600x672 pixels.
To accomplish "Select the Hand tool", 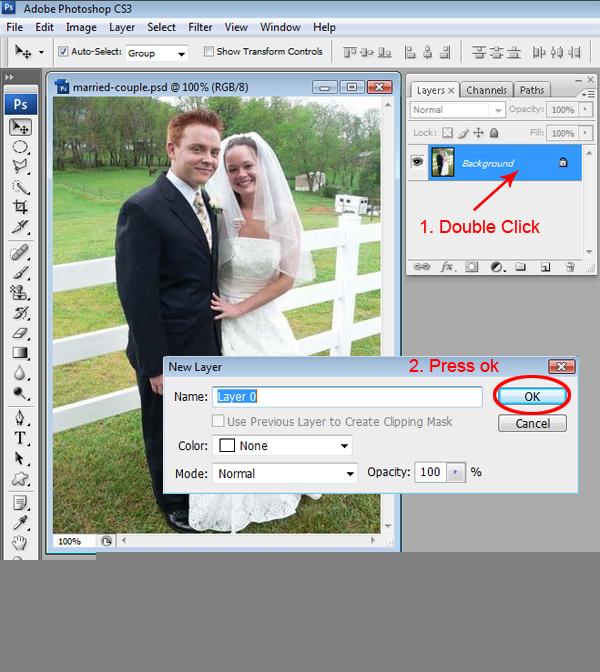I will point(20,543).
